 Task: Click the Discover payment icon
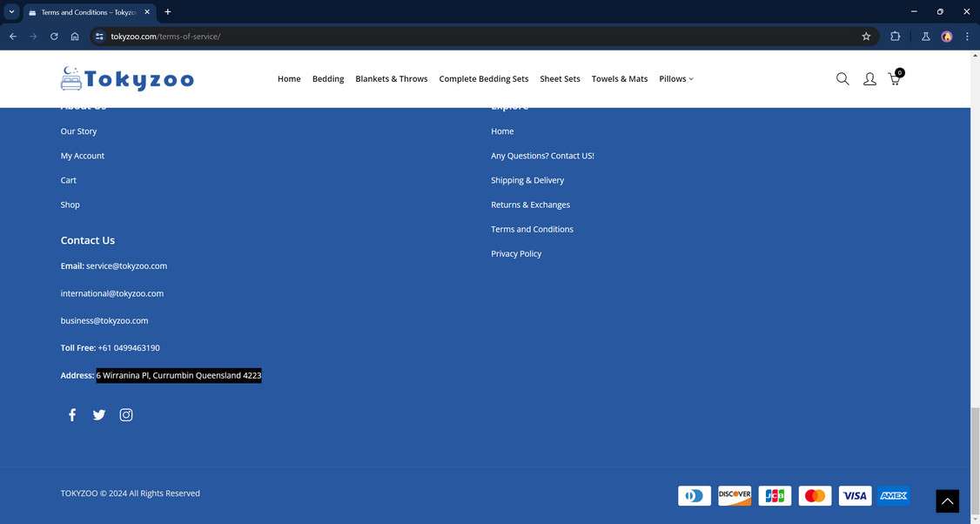[x=735, y=496]
